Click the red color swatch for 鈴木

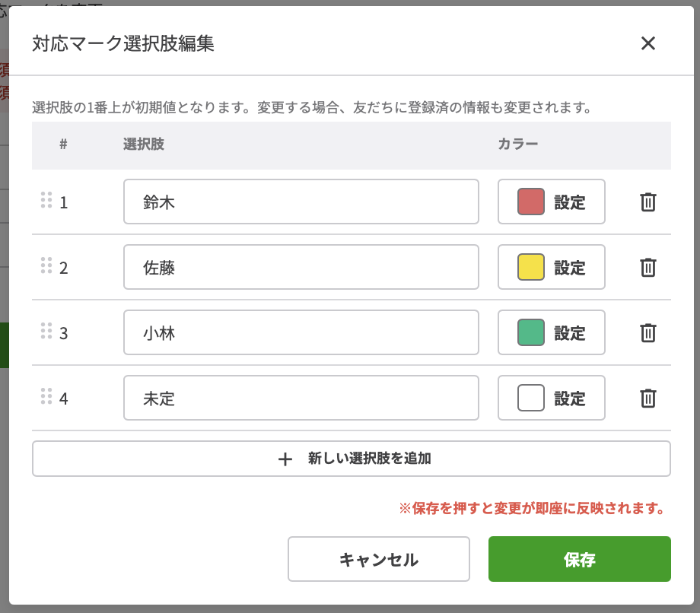point(530,202)
